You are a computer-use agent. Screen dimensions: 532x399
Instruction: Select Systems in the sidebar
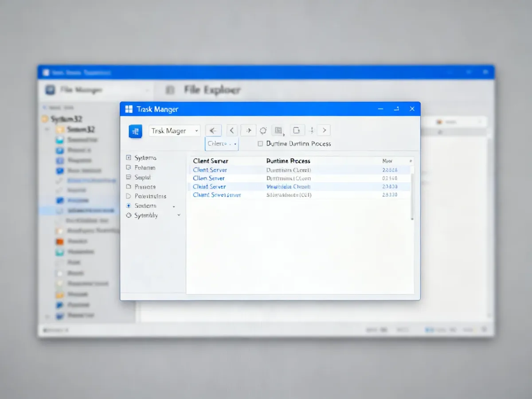(x=141, y=158)
